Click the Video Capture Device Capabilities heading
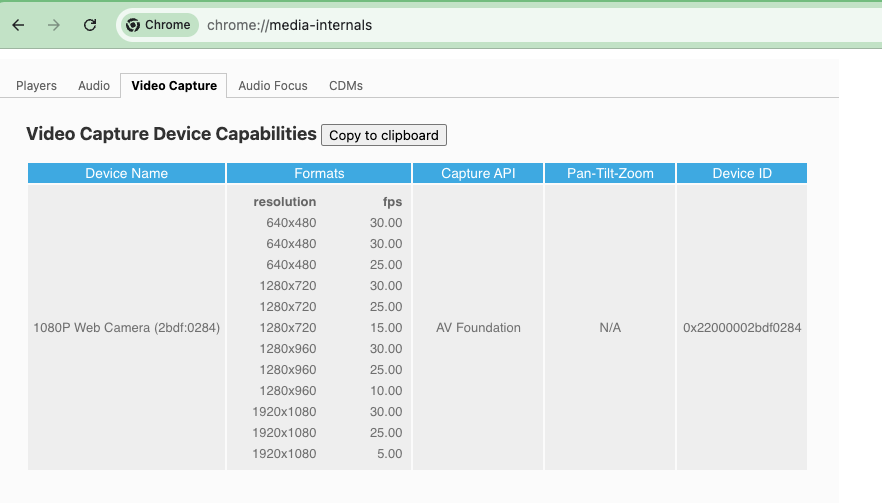This screenshot has width=882, height=503. pyautogui.click(x=171, y=135)
